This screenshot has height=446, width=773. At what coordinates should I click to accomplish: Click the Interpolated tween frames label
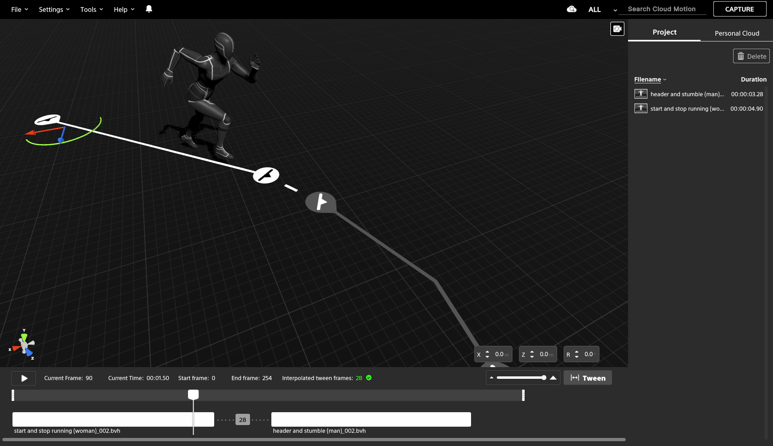pos(317,378)
